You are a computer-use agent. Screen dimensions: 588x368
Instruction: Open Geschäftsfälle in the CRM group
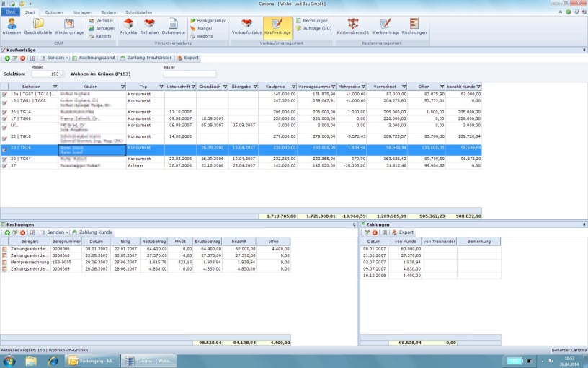[x=37, y=27]
